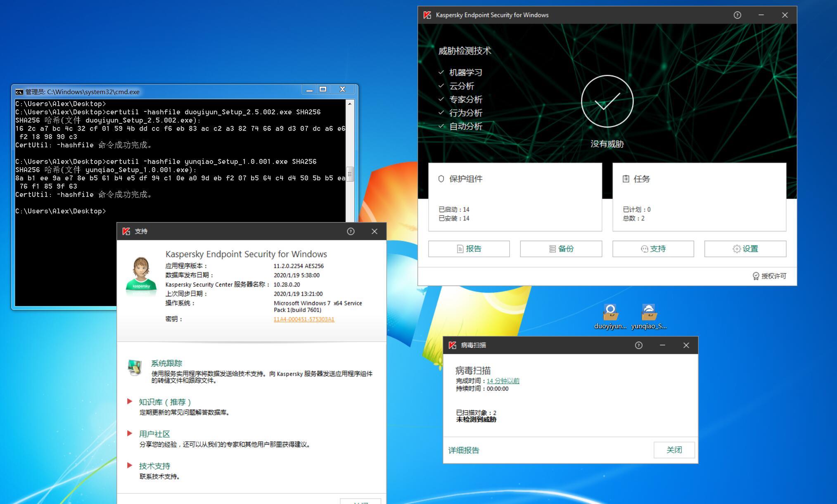Click the Kaspersky logo in main window title

pyautogui.click(x=427, y=15)
